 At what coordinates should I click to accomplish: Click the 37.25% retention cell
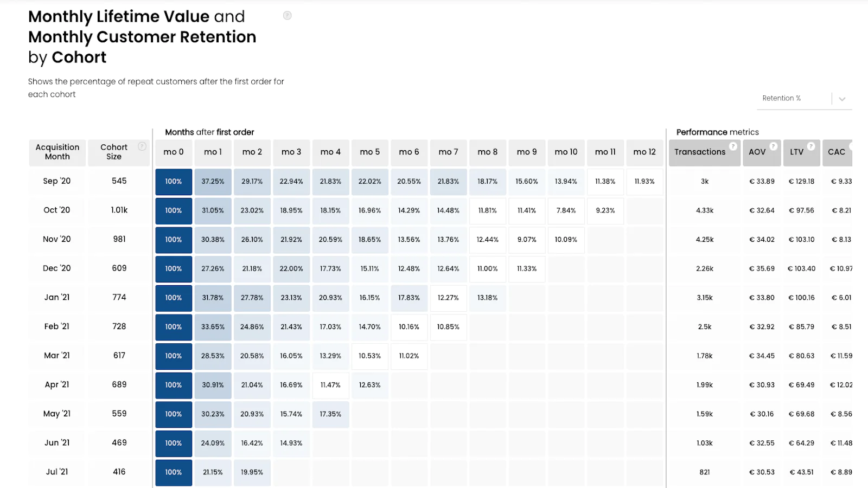coord(213,182)
